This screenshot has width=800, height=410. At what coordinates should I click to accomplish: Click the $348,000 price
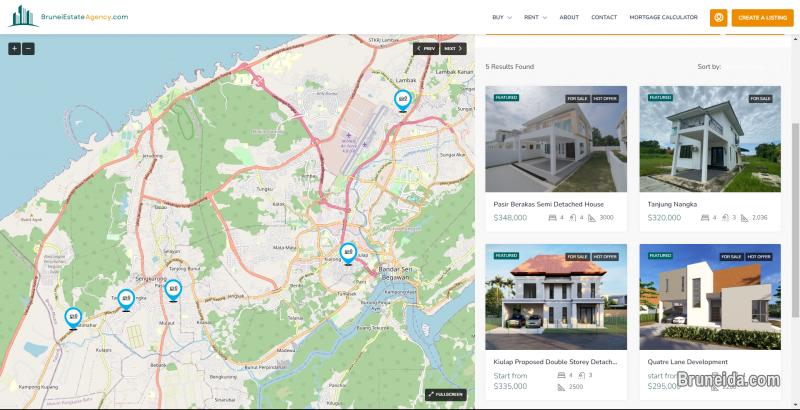510,218
